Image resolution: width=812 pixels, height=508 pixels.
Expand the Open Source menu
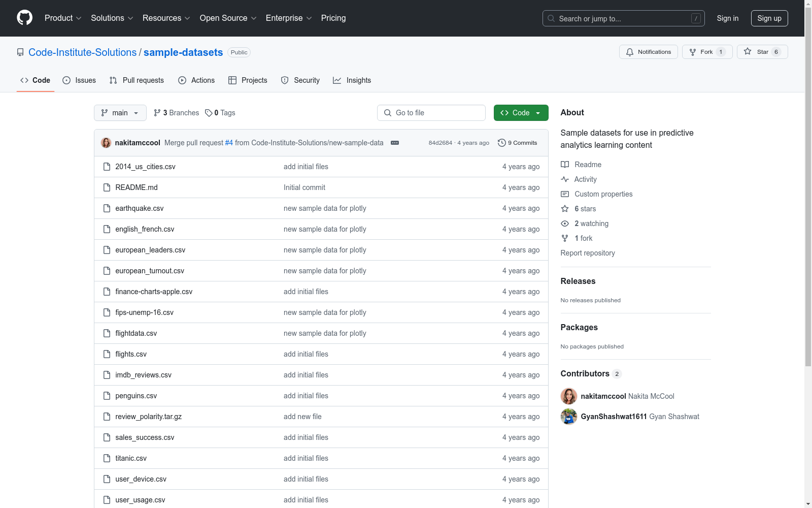[x=228, y=18]
